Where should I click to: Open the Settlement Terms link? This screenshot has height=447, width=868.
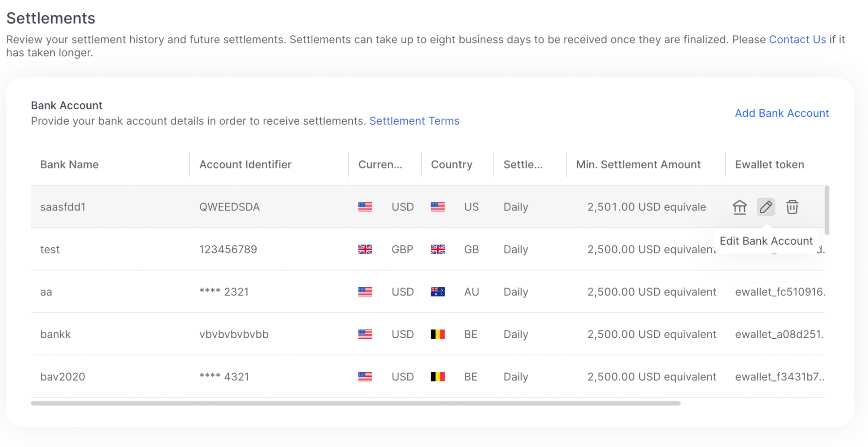pyautogui.click(x=414, y=121)
